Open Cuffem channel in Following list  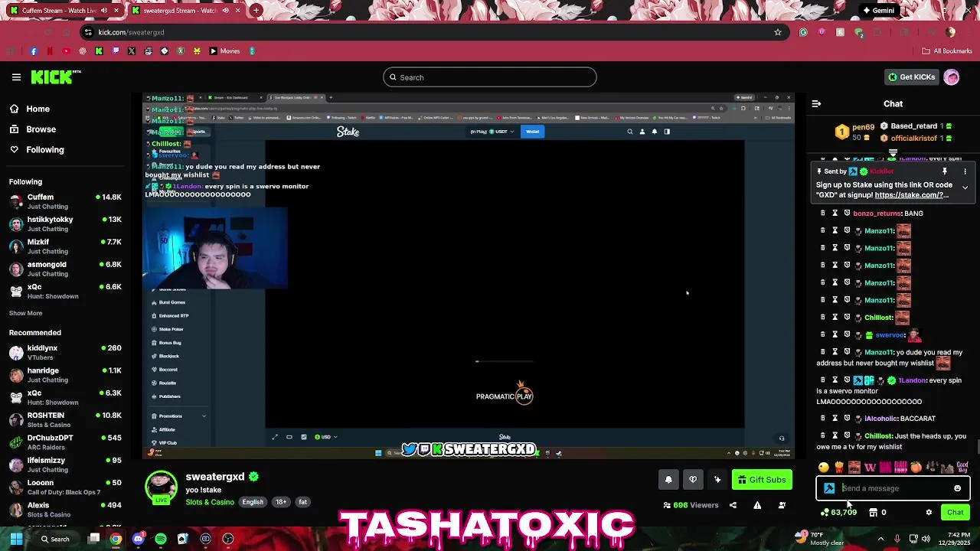tap(65, 202)
